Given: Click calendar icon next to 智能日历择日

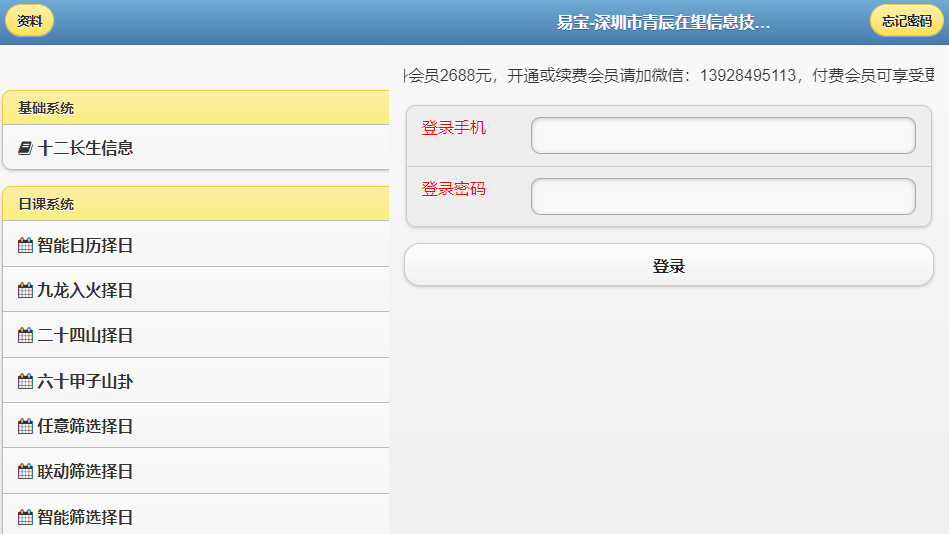Looking at the screenshot, I should tap(25, 245).
